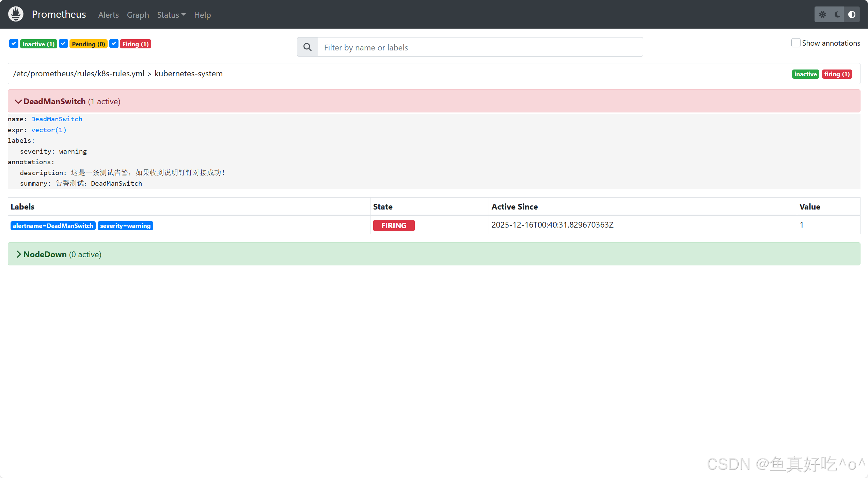This screenshot has height=478, width=868.
Task: Click the vector(1) expression link
Action: click(x=49, y=130)
